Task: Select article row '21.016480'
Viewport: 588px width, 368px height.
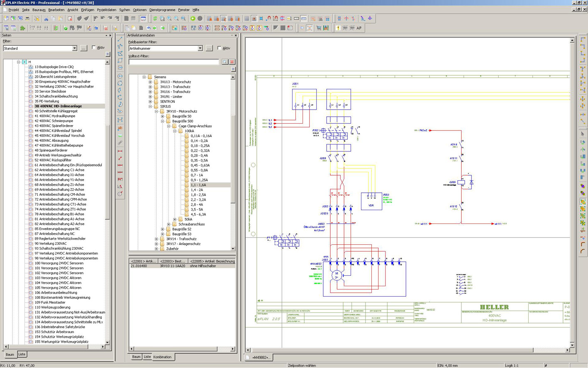Action: [x=182, y=266]
